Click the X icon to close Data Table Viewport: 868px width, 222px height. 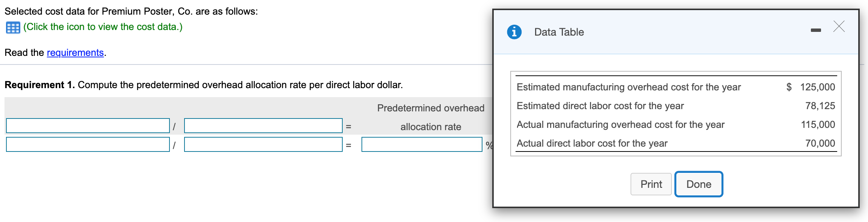[x=839, y=27]
